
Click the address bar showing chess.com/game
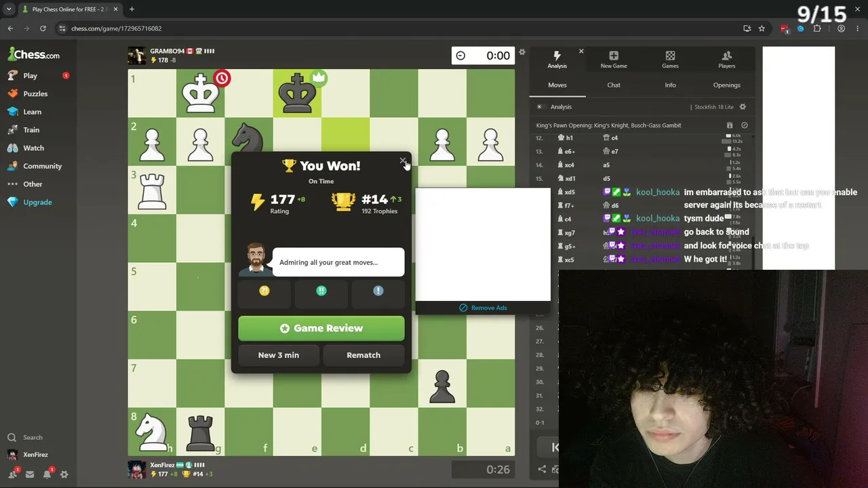400,28
